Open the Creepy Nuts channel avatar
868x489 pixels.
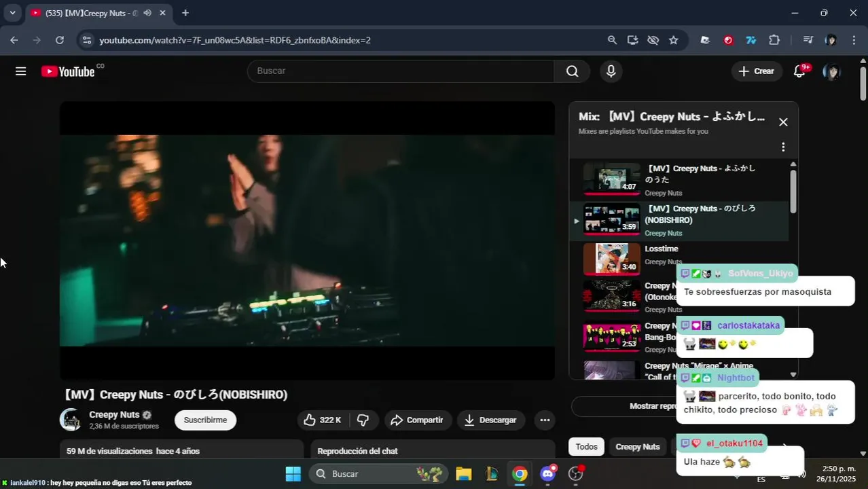click(x=71, y=420)
